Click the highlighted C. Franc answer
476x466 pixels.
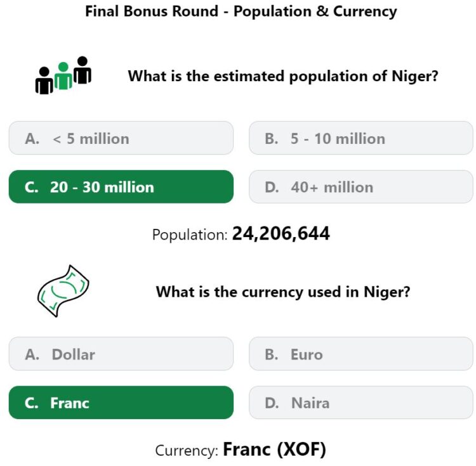(121, 403)
